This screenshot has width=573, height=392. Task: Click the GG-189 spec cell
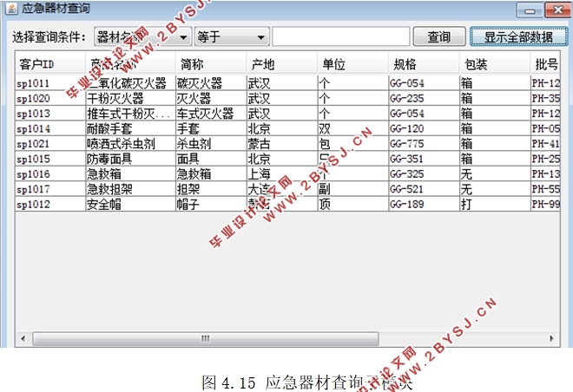coord(424,204)
